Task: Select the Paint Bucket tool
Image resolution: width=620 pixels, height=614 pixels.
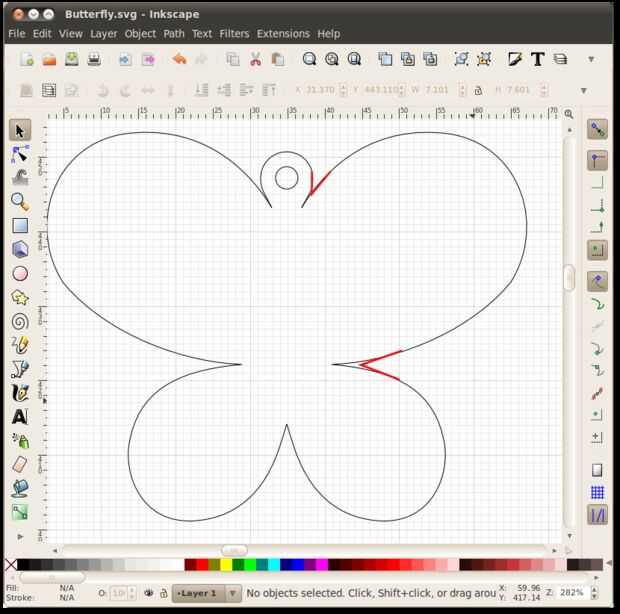Action: [20, 488]
